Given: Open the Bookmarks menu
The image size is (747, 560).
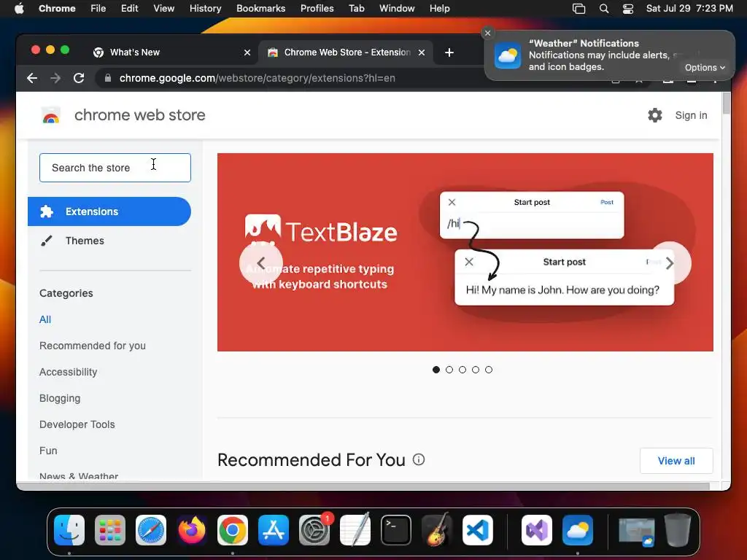Looking at the screenshot, I should pyautogui.click(x=261, y=9).
